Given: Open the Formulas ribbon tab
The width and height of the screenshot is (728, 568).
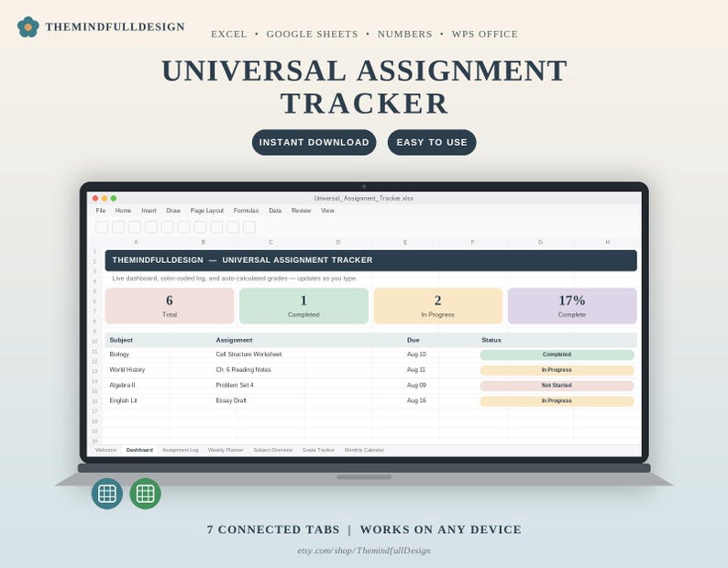Looking at the screenshot, I should coord(246,211).
